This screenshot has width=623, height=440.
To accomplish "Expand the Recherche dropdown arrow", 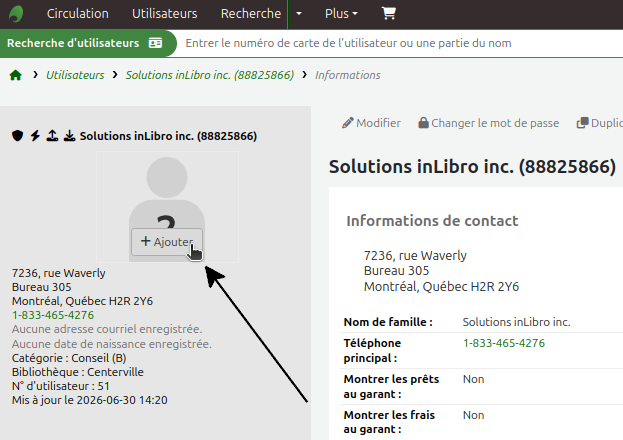I will (x=299, y=14).
